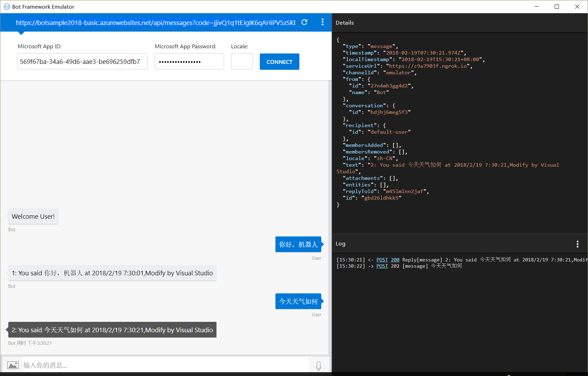Click the bot endpoint URL address field
588x376 pixels.
pyautogui.click(x=156, y=22)
